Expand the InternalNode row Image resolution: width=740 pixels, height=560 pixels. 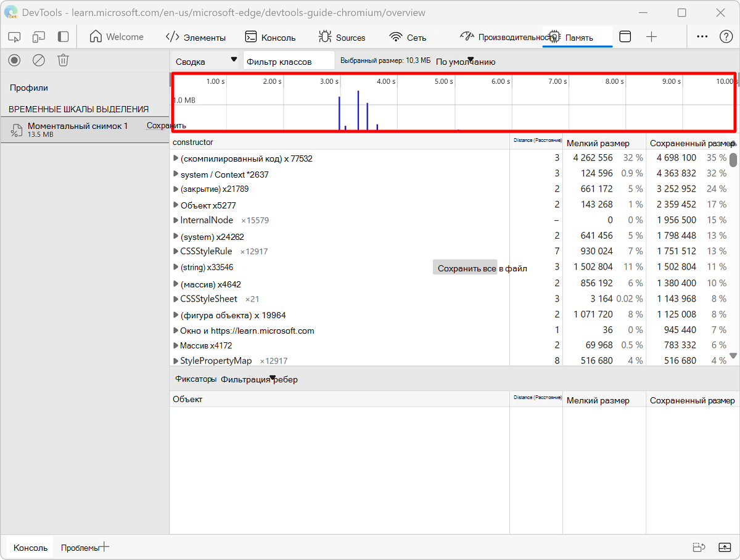click(176, 220)
